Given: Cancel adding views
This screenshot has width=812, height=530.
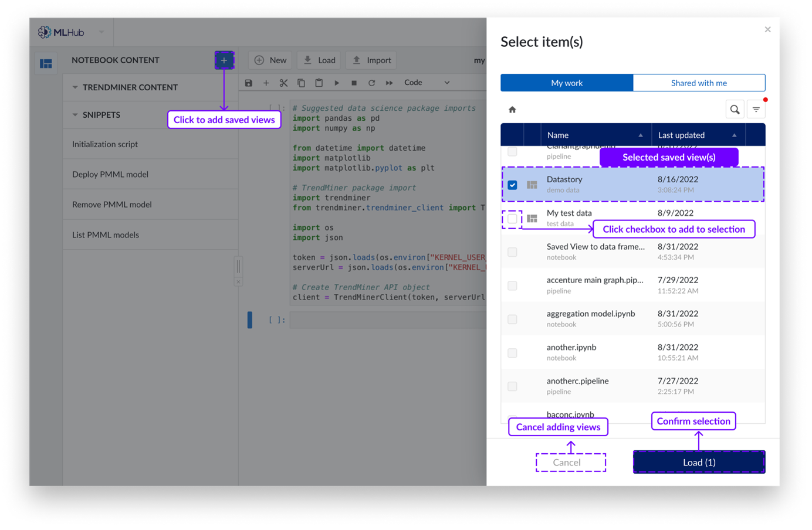Looking at the screenshot, I should click(x=570, y=463).
